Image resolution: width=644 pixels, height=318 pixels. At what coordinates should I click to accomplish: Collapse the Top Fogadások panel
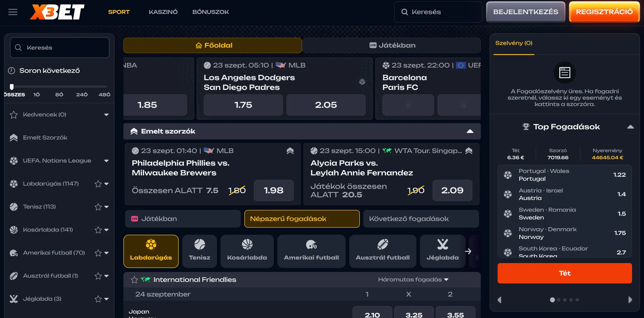coord(631,127)
